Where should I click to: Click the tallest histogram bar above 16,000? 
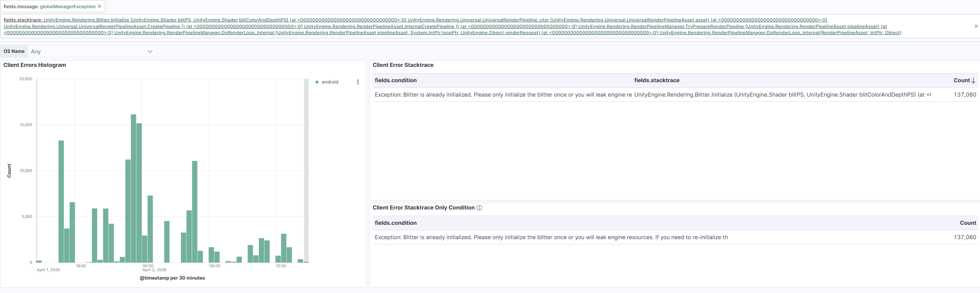[134, 188]
